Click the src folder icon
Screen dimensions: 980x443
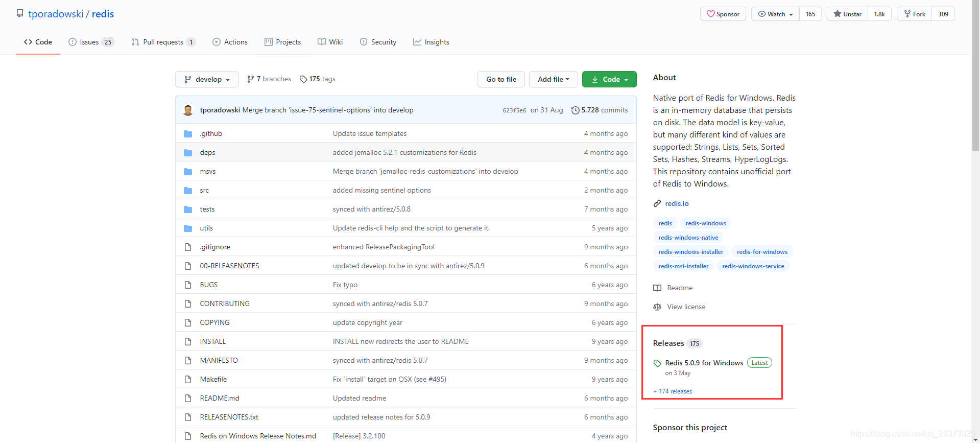188,191
